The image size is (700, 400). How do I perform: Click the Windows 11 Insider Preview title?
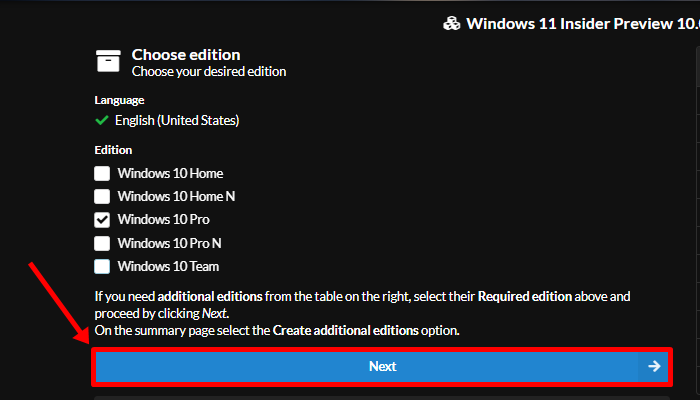[x=582, y=23]
